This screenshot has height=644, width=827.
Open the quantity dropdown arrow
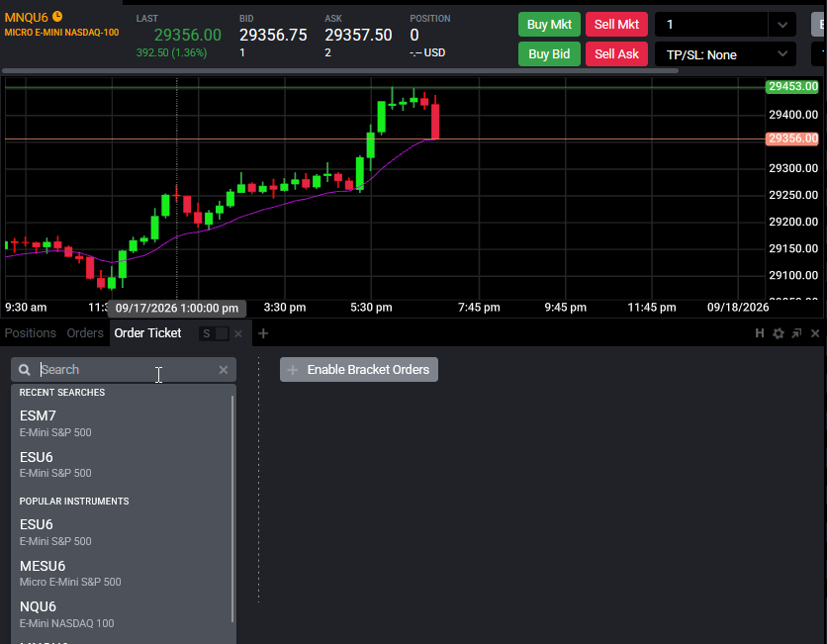tap(782, 25)
